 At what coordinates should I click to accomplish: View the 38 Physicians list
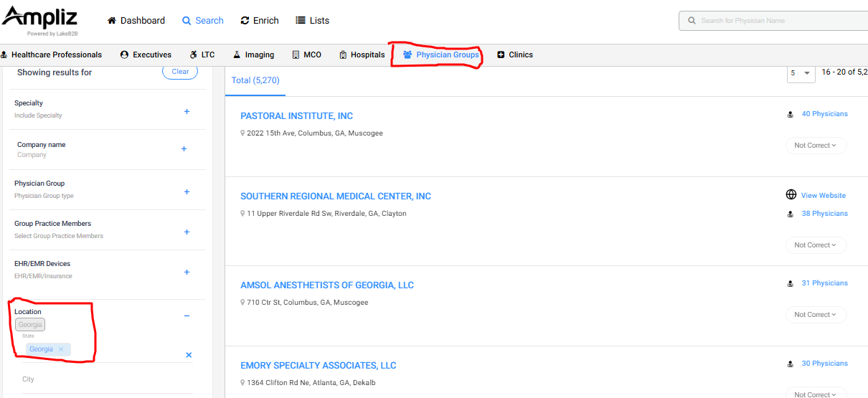pyautogui.click(x=824, y=214)
